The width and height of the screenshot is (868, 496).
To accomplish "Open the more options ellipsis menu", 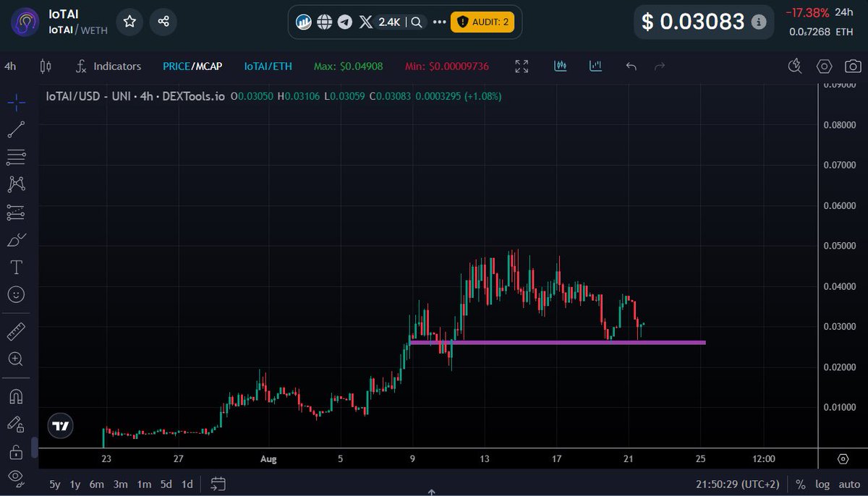I will (x=439, y=22).
